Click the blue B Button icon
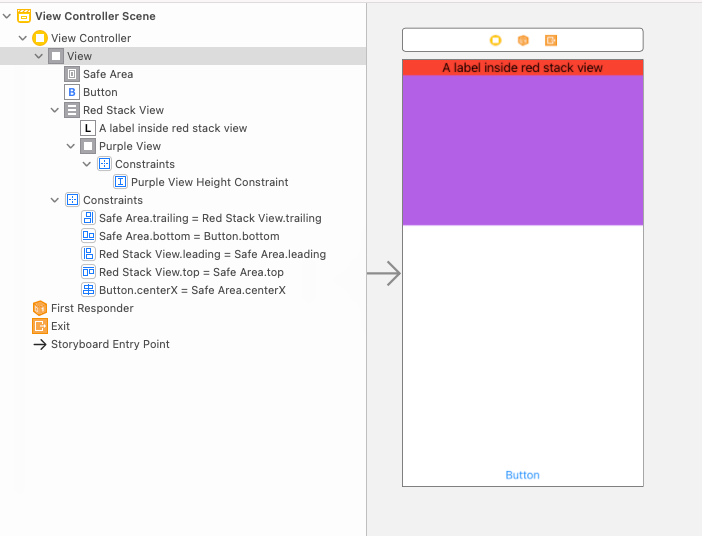This screenshot has height=536, width=702. pyautogui.click(x=72, y=92)
